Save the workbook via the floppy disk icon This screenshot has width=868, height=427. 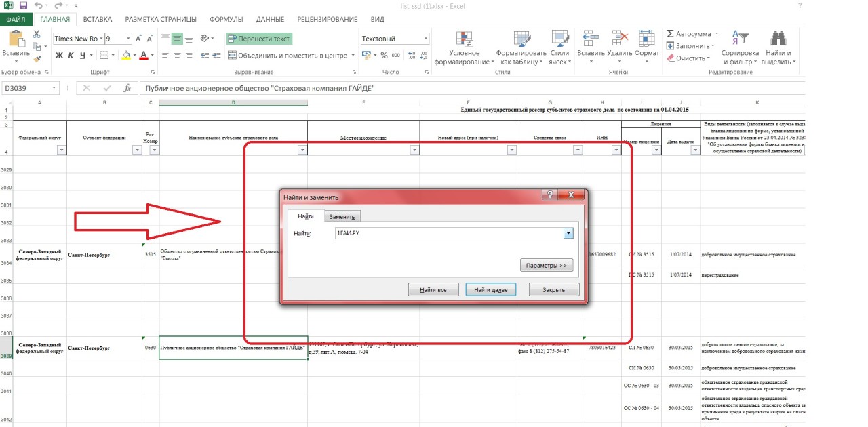[x=23, y=5]
